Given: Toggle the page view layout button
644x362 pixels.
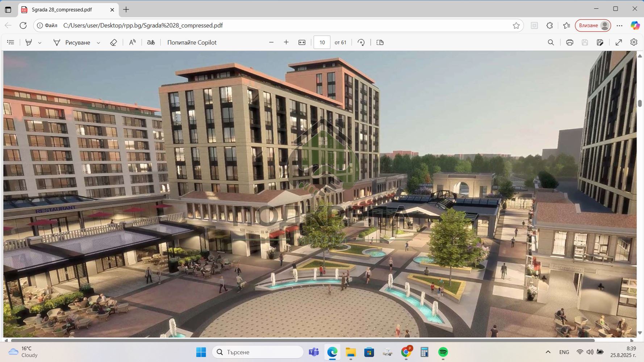Looking at the screenshot, I should click(x=380, y=42).
